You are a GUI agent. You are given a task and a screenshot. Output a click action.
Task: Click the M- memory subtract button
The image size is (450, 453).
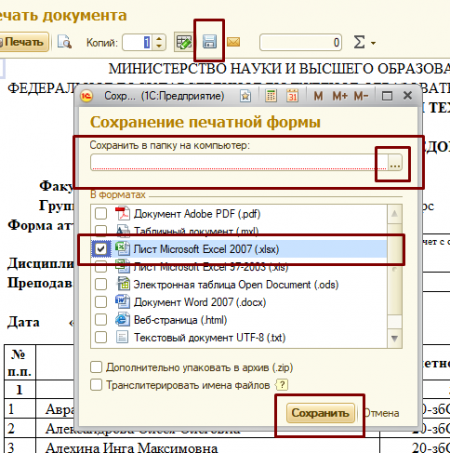[x=361, y=96]
